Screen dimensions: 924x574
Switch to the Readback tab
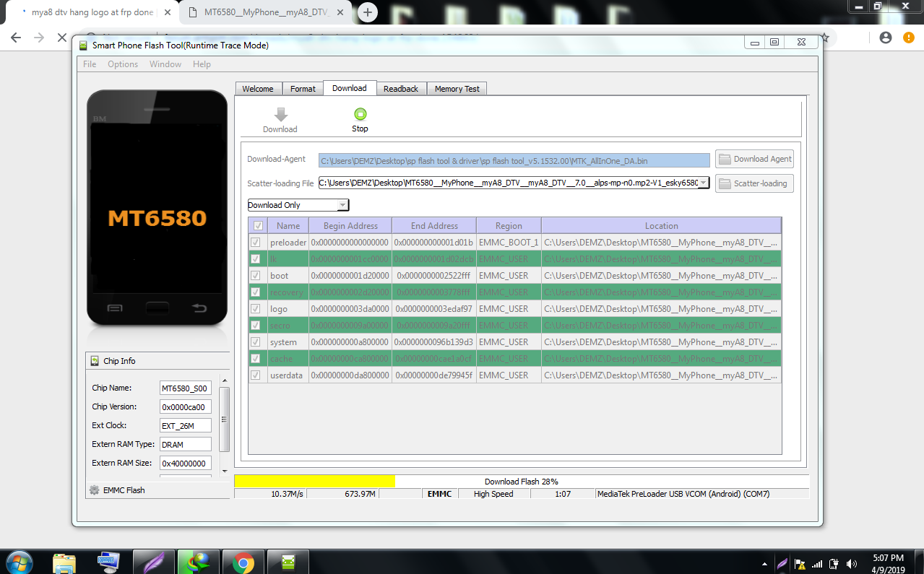401,89
